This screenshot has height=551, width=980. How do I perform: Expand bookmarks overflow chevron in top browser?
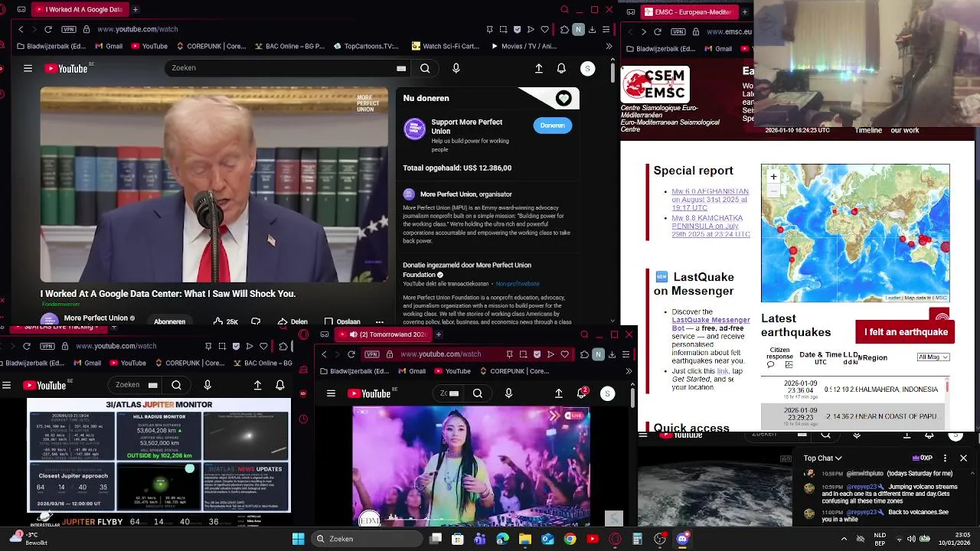(609, 46)
